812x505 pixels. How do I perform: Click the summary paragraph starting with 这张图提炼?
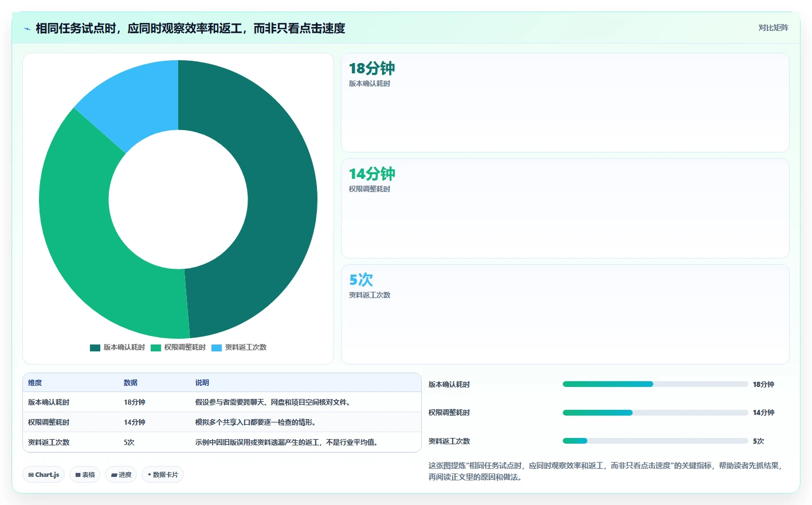click(x=606, y=471)
